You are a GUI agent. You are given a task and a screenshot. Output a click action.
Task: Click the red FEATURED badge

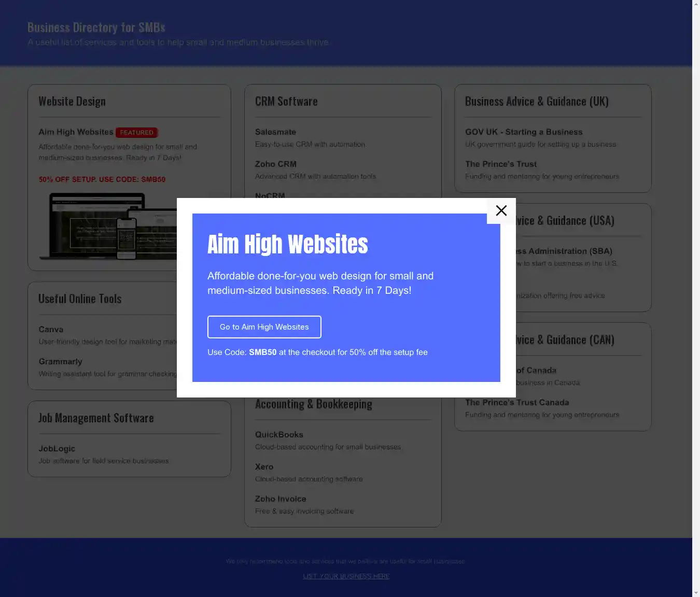click(x=136, y=133)
